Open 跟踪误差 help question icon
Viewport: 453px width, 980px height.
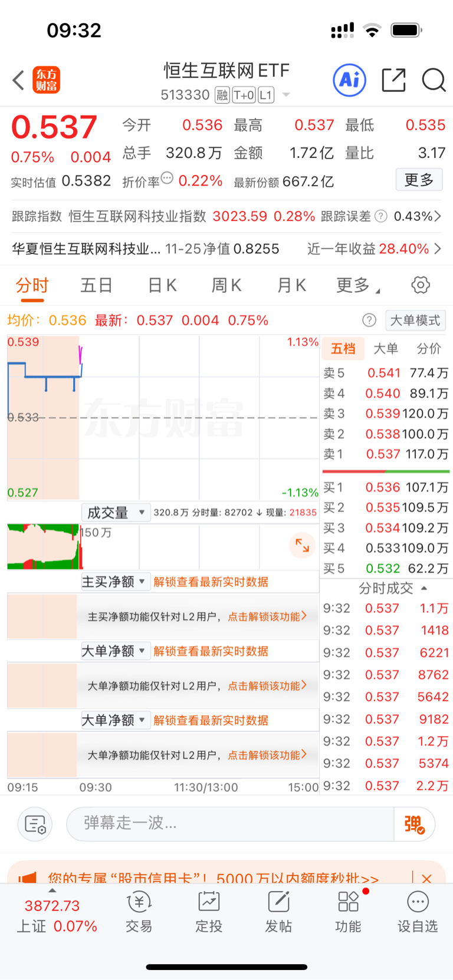pyautogui.click(x=381, y=216)
